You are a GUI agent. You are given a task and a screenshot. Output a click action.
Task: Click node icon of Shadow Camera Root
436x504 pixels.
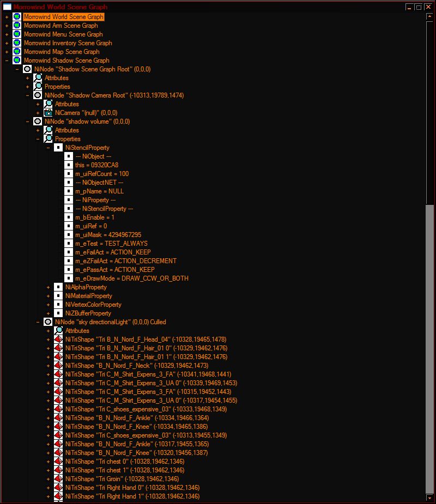(38, 95)
